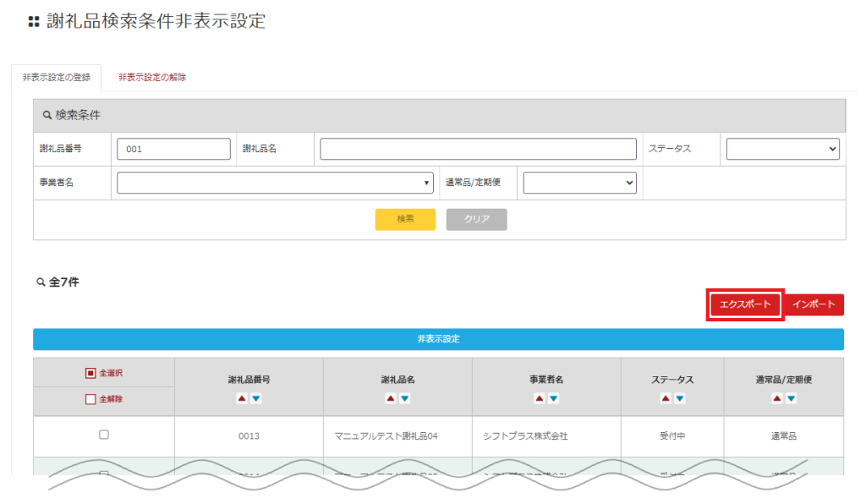
Task: Open the ステータス dropdown
Action: pos(782,149)
